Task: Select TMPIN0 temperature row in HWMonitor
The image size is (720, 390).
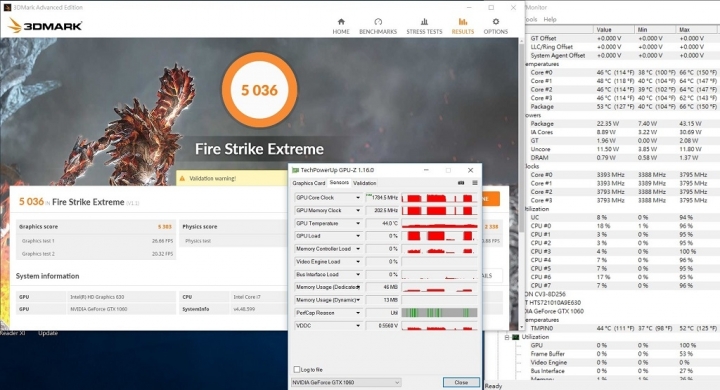Action: click(x=622, y=328)
